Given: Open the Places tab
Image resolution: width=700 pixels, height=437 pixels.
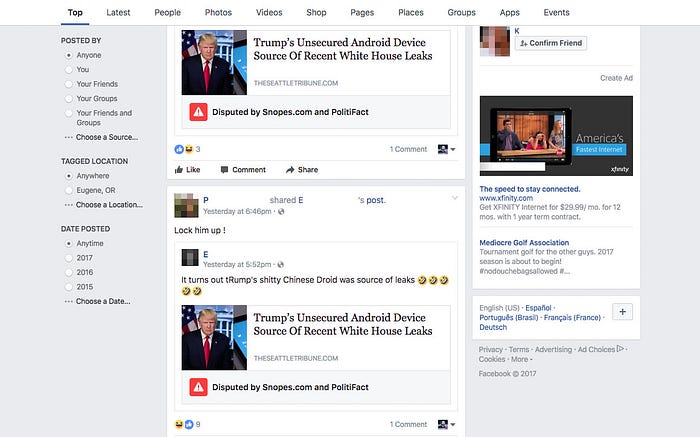Looking at the screenshot, I should pyautogui.click(x=411, y=12).
